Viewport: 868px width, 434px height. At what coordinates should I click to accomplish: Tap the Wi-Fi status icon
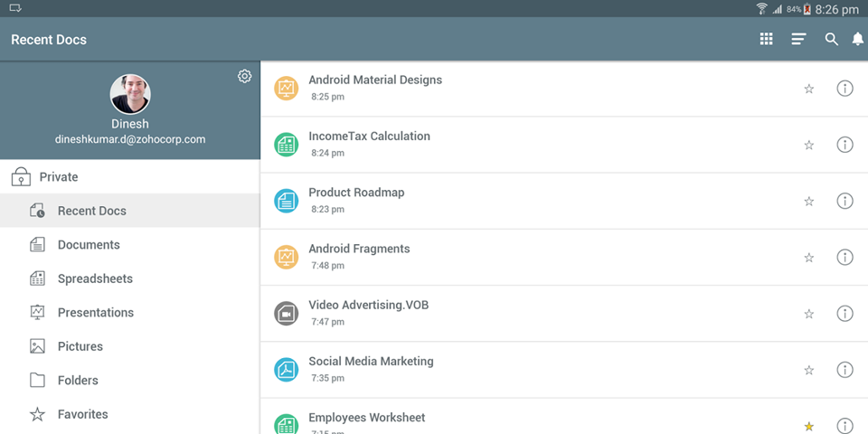[x=761, y=9]
